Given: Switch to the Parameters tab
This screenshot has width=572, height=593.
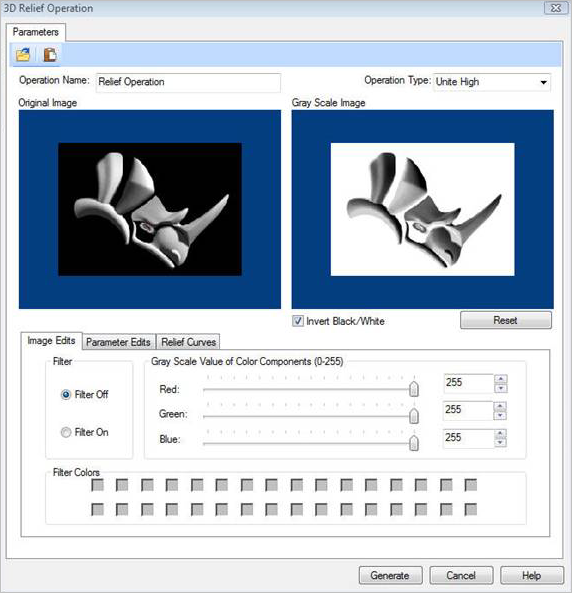Looking at the screenshot, I should pyautogui.click(x=36, y=32).
